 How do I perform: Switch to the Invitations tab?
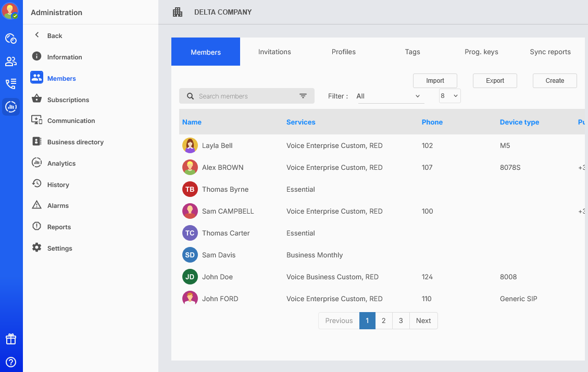coord(274,52)
